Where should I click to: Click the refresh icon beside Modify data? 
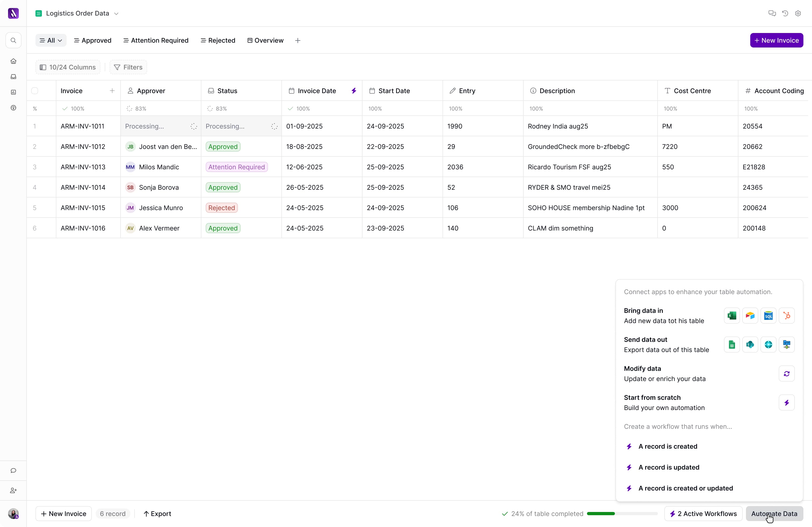click(x=786, y=374)
